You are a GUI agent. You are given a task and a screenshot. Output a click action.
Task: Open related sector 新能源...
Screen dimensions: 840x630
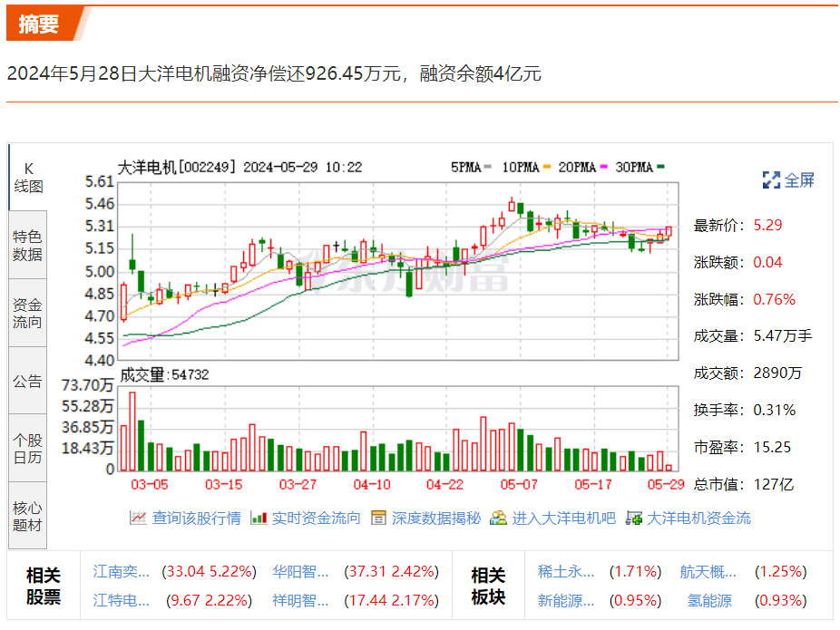point(566,601)
